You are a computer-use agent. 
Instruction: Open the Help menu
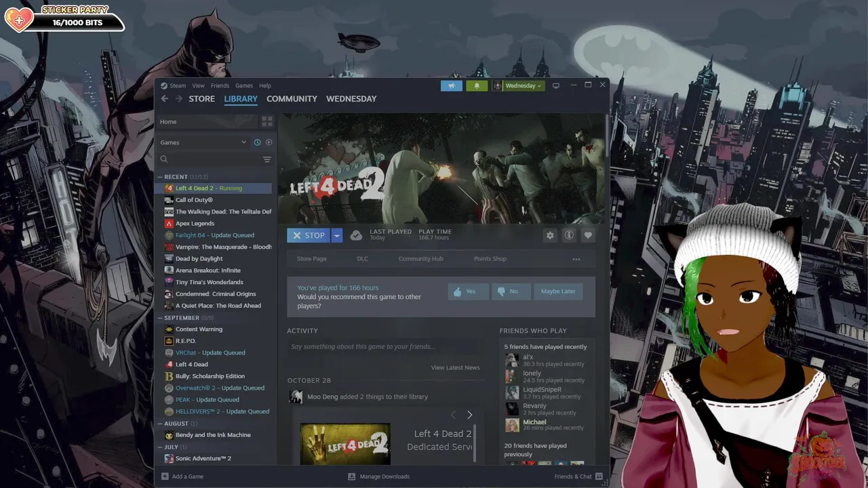point(265,85)
